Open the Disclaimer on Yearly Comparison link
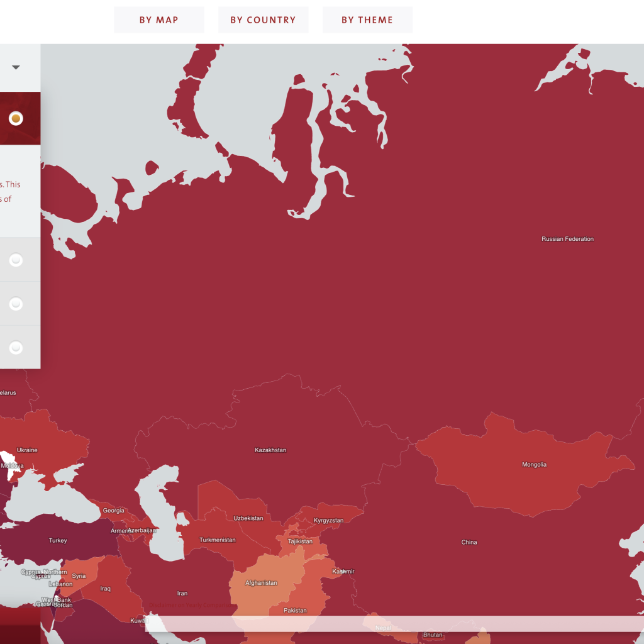 [190, 606]
